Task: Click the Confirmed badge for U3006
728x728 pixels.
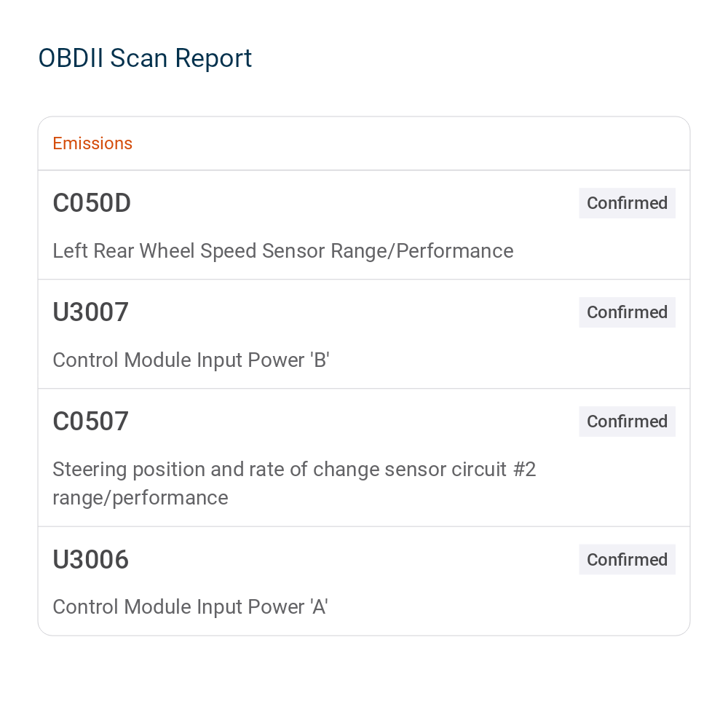Action: [627, 559]
